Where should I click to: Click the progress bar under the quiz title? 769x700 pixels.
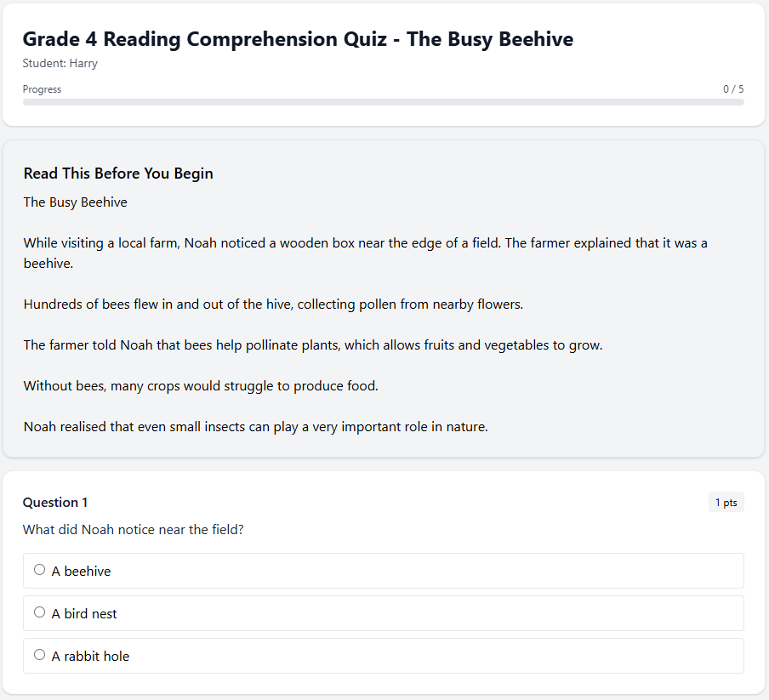pos(383,102)
